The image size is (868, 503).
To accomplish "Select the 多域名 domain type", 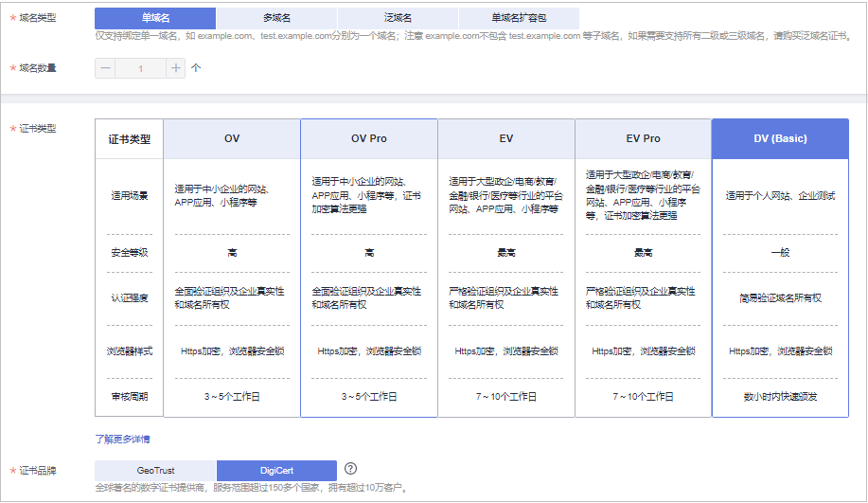I will (x=276, y=18).
